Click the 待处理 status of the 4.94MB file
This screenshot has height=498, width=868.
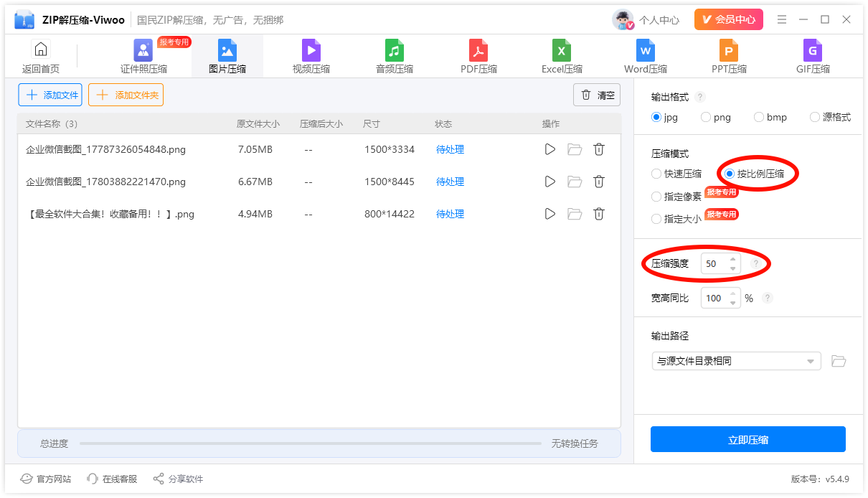450,214
